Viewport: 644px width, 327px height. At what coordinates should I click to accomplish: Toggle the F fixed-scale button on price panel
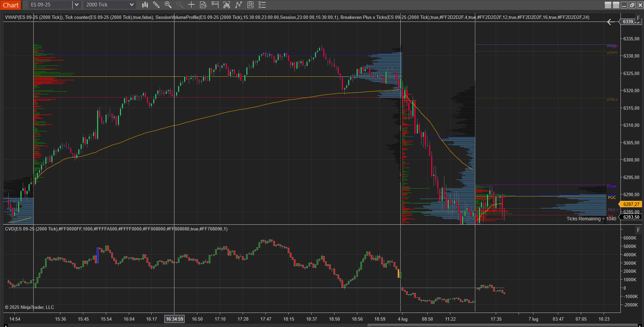pos(638,18)
